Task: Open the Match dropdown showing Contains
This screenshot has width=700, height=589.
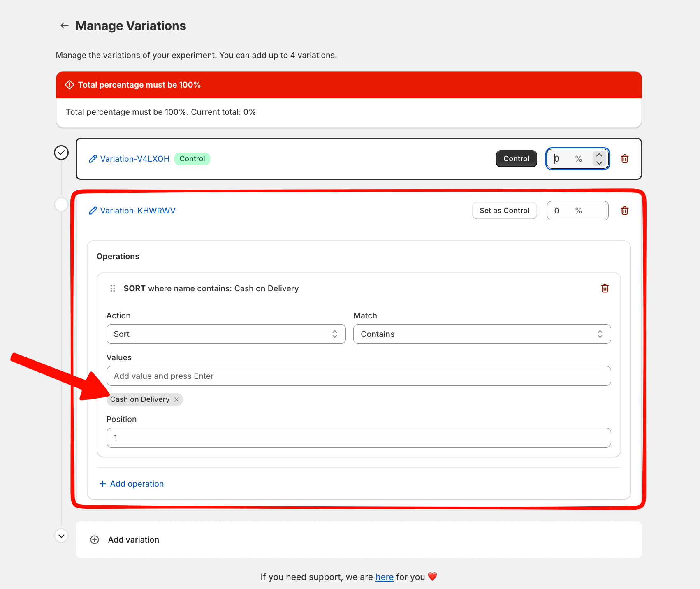Action: [482, 334]
